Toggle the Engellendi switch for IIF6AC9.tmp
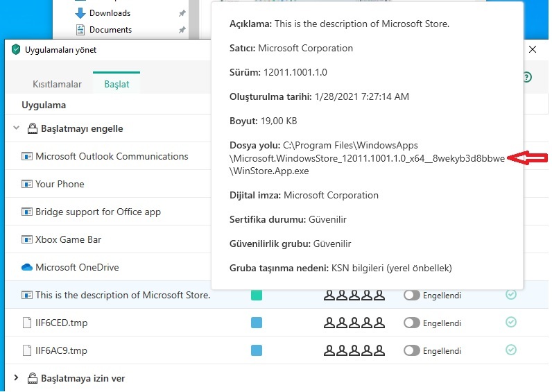 [412, 350]
